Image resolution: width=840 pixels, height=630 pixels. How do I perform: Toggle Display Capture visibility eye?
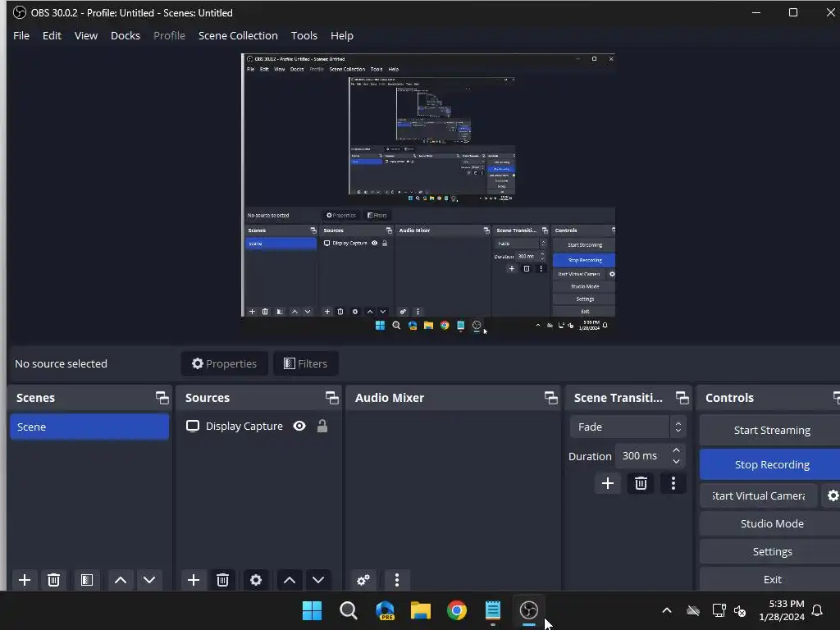point(299,426)
